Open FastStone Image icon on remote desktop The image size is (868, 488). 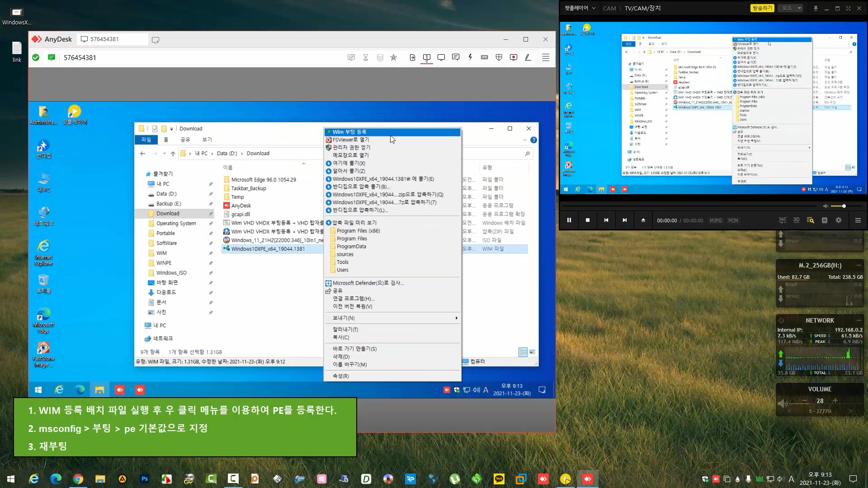[x=43, y=354]
